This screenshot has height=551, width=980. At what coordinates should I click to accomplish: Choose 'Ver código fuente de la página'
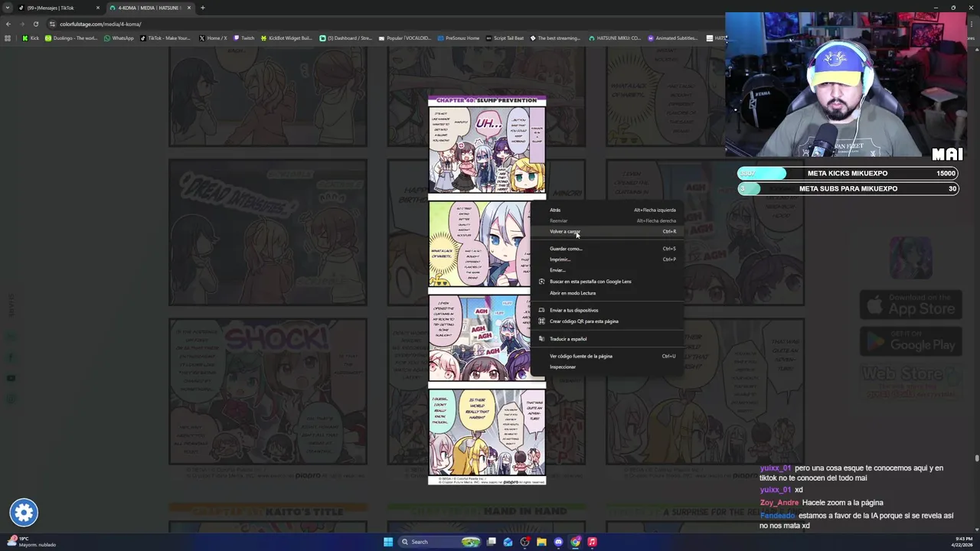click(x=608, y=356)
